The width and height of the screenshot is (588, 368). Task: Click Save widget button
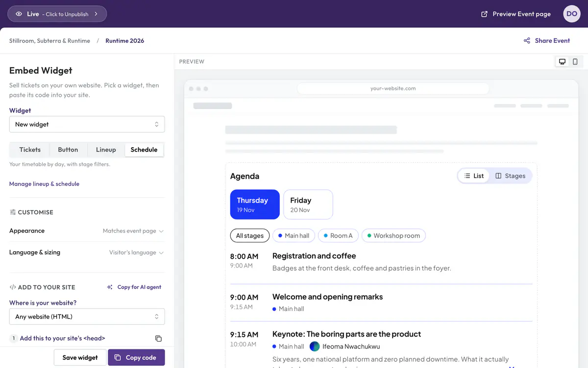tap(80, 357)
